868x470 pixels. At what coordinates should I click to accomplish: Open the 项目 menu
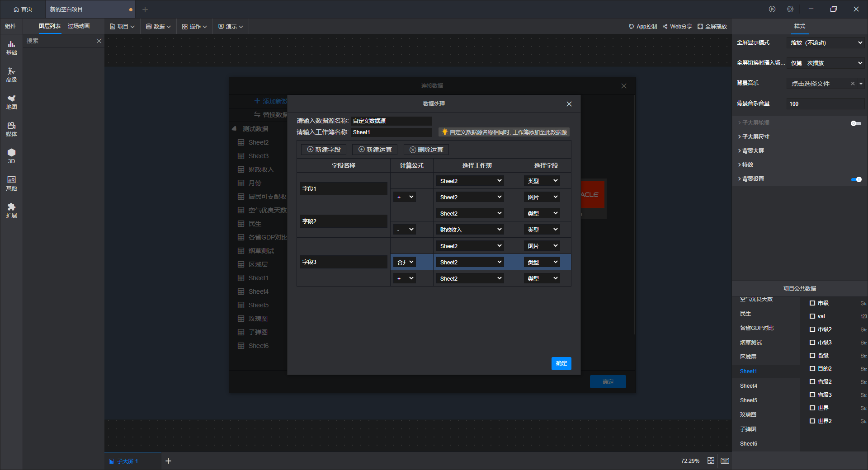pos(122,27)
